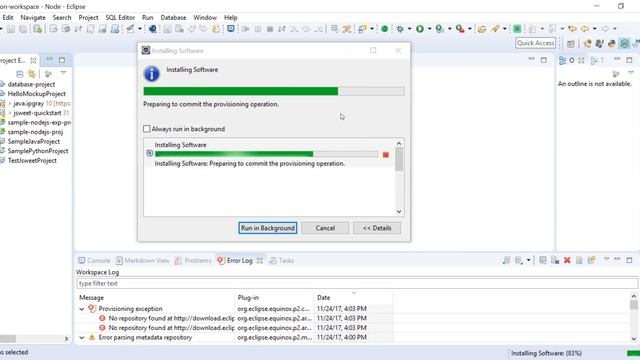Screen dimensions: 640x360
Task: Click the Last Edit Location arrow icon
Action: tap(572, 29)
